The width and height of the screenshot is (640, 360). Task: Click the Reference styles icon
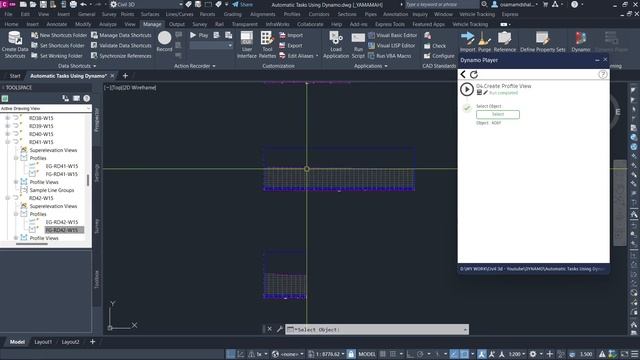point(505,42)
